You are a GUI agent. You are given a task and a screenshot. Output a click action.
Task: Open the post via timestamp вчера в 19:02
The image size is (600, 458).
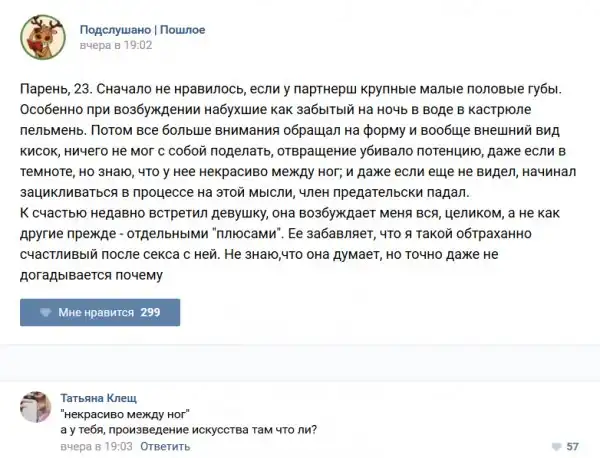(116, 46)
